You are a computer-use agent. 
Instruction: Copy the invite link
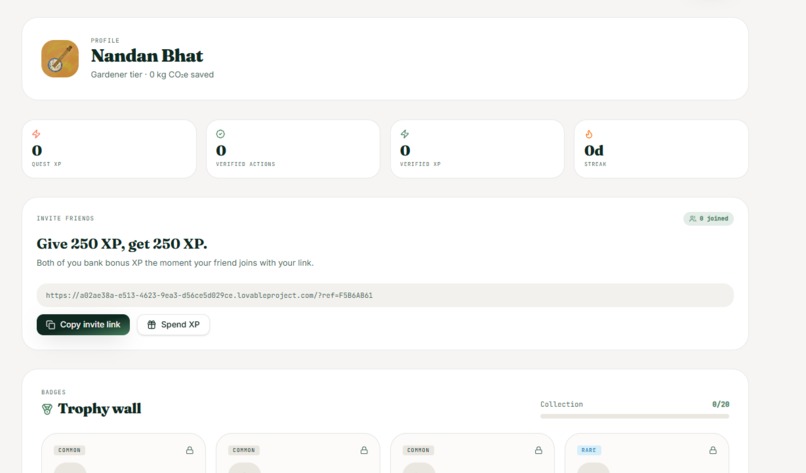(x=83, y=325)
